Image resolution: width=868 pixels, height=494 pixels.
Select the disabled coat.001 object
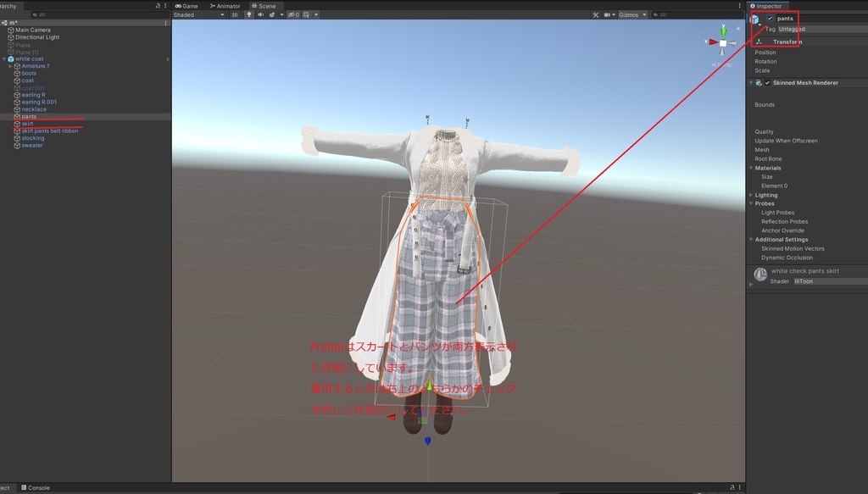33,88
